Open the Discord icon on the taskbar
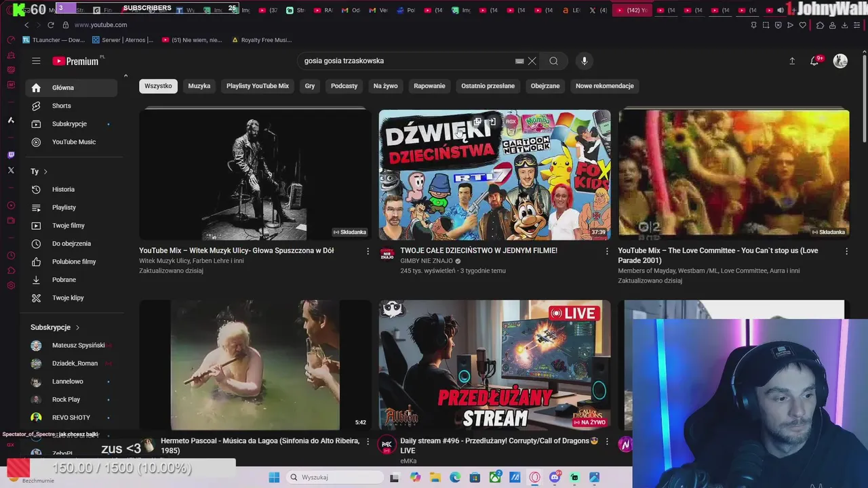This screenshot has width=868, height=488. (x=555, y=477)
